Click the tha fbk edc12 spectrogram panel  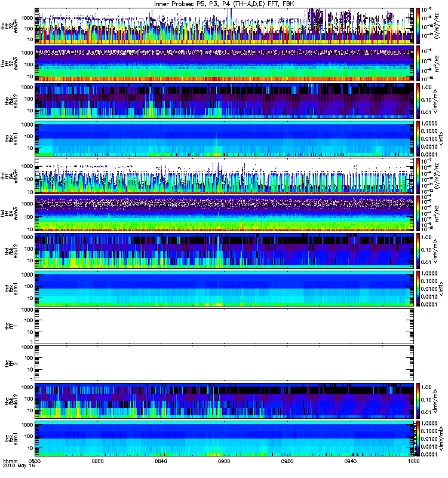[225, 101]
